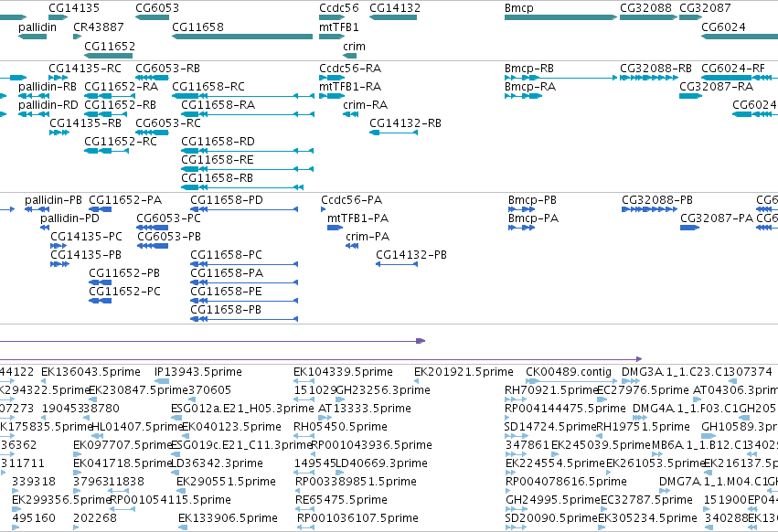Select the Bmcp-RB transcript label
778x532 pixels.
pos(529,68)
